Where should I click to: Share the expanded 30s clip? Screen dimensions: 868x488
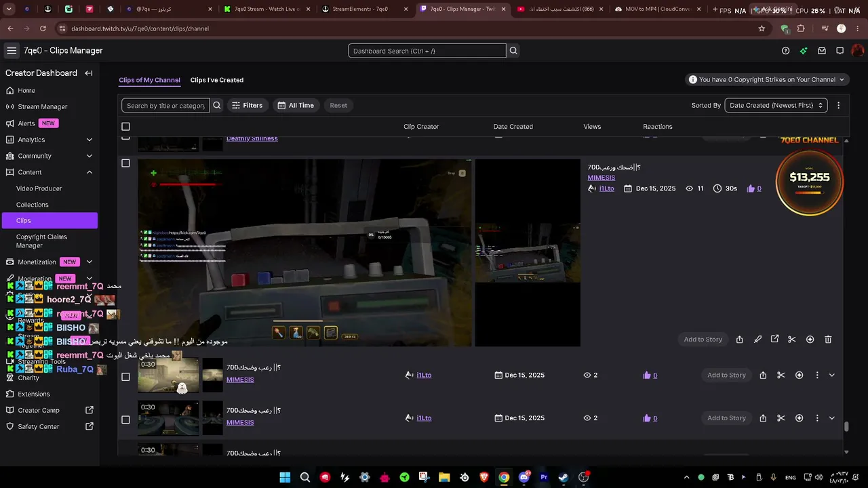[x=739, y=340]
